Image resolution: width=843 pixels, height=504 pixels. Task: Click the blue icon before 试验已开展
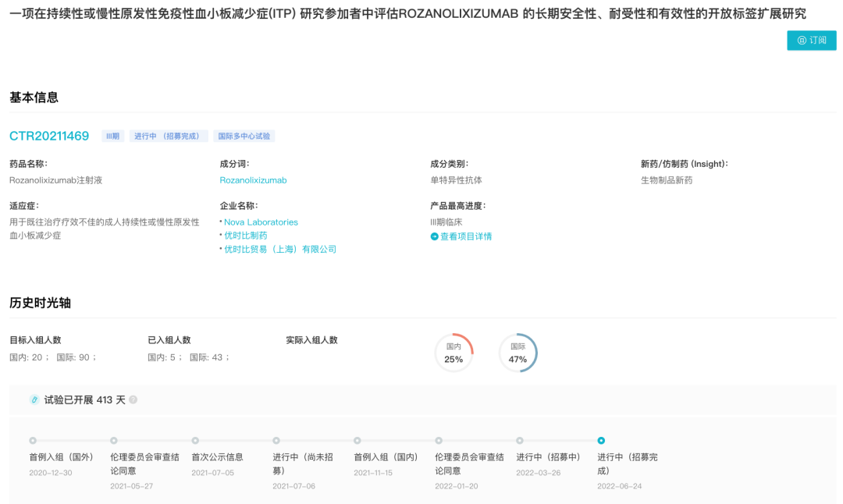pyautogui.click(x=34, y=399)
